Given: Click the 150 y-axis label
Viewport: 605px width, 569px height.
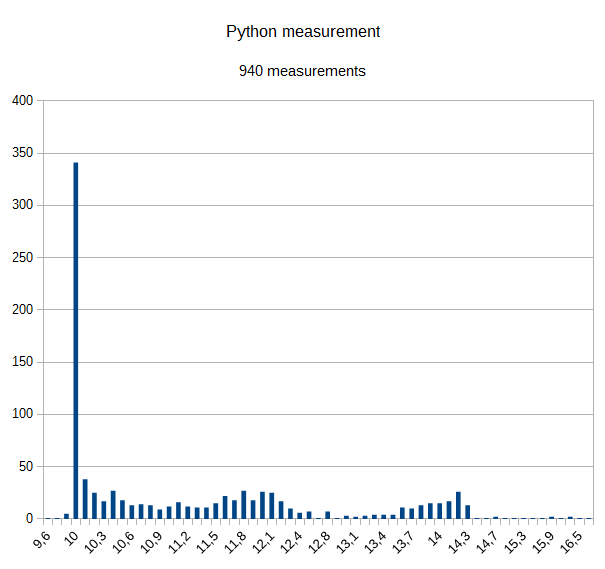Looking at the screenshot, I should [x=22, y=362].
